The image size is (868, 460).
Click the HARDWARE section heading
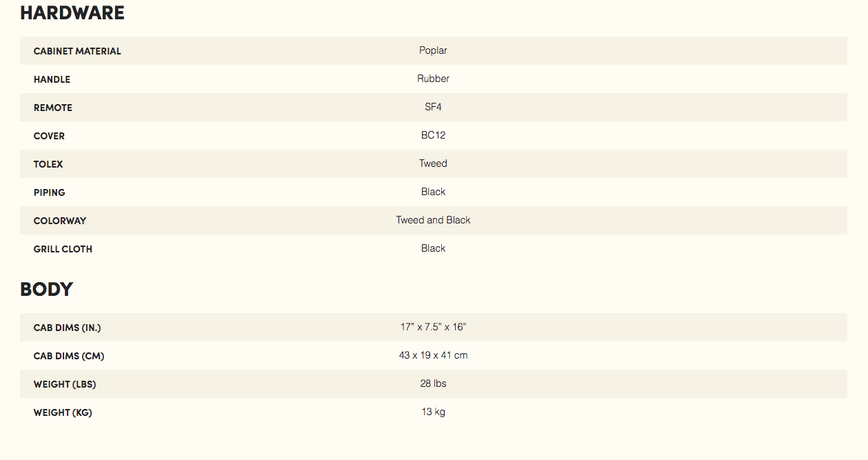[72, 13]
